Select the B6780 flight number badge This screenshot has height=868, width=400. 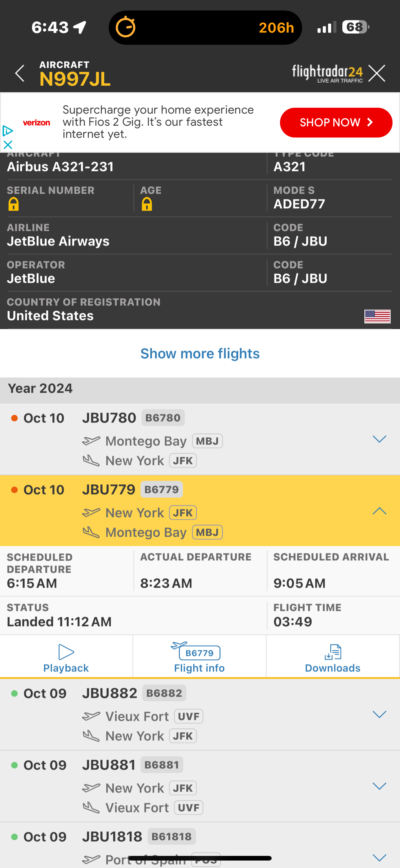click(163, 418)
